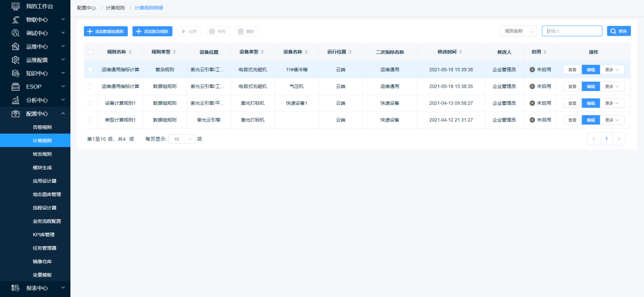Tick the select-all checkbox in table header
This screenshot has width=644, height=297.
(x=90, y=52)
